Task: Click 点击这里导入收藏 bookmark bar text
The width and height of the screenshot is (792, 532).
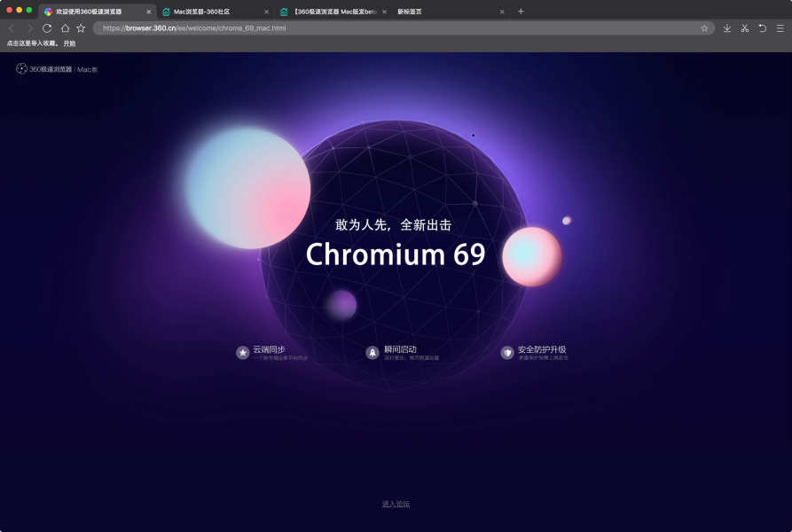Action: tap(33, 44)
